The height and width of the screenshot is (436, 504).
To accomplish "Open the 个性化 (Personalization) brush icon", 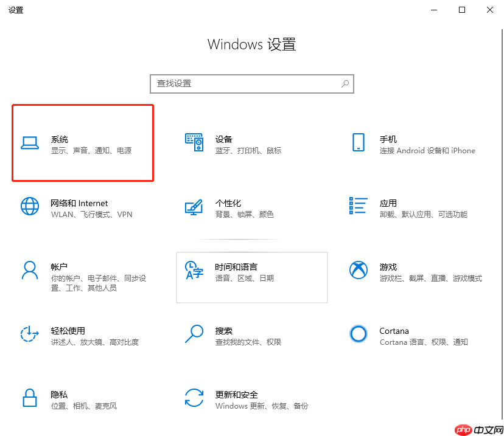I will [x=194, y=207].
